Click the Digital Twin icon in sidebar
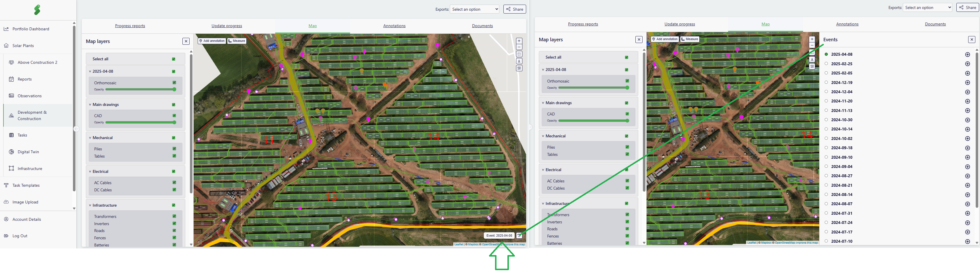 coord(12,152)
